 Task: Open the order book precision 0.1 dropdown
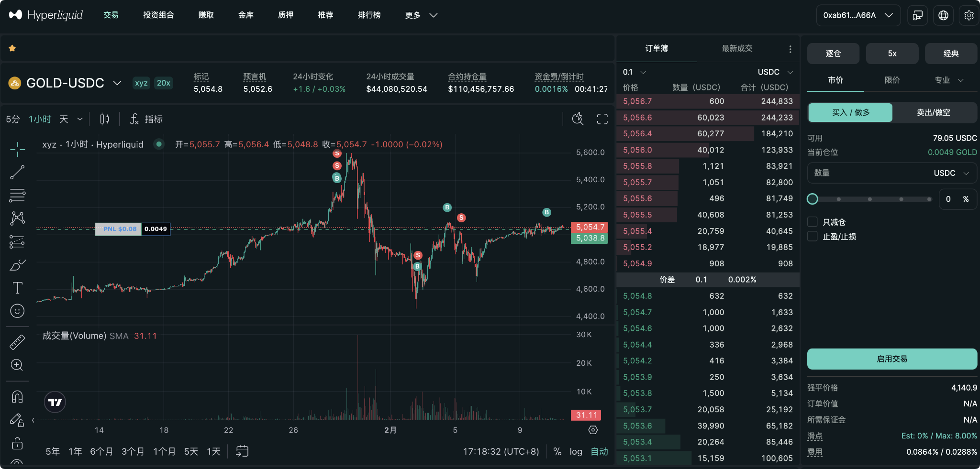click(x=633, y=72)
